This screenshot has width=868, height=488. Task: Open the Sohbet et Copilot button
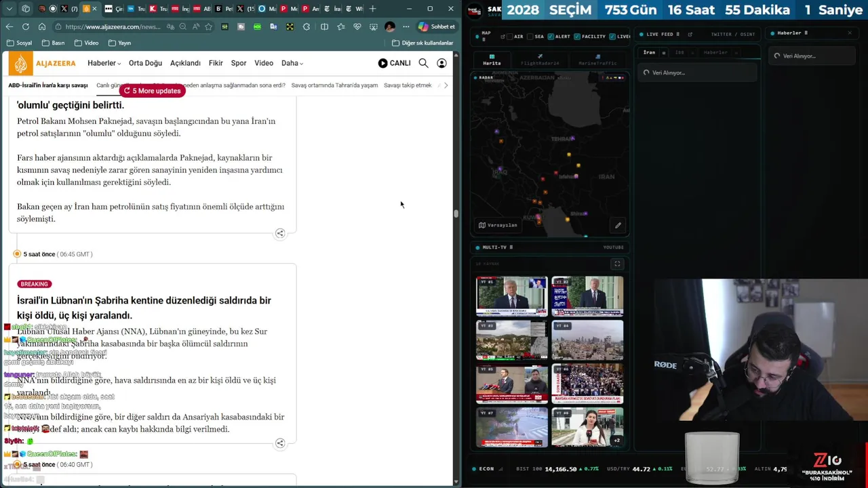[x=436, y=26]
